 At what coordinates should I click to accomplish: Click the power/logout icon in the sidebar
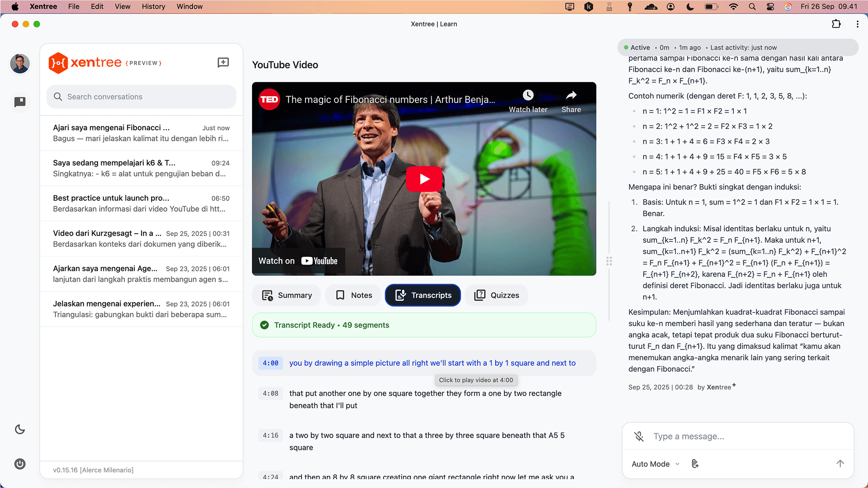20,464
